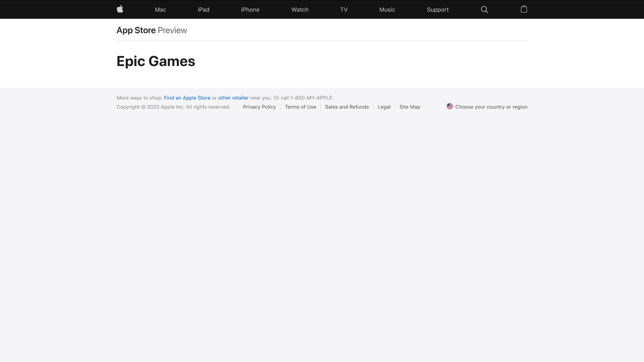
Task: Click the Find an Apple Store link
Action: (187, 97)
